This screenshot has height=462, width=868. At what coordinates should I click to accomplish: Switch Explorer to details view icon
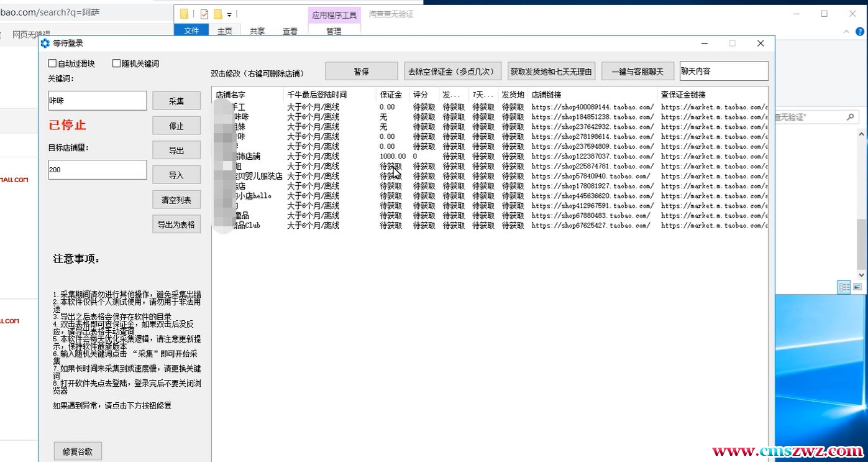point(844,287)
